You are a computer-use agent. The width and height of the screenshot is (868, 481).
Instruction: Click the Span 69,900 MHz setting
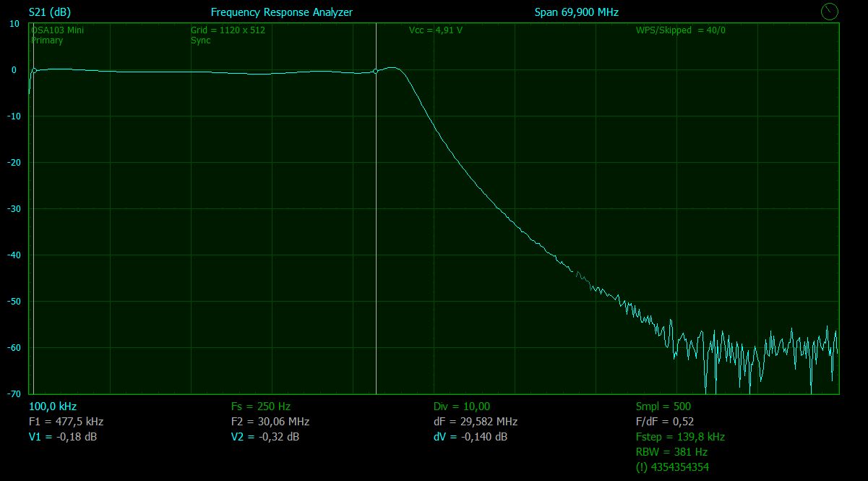pyautogui.click(x=576, y=12)
